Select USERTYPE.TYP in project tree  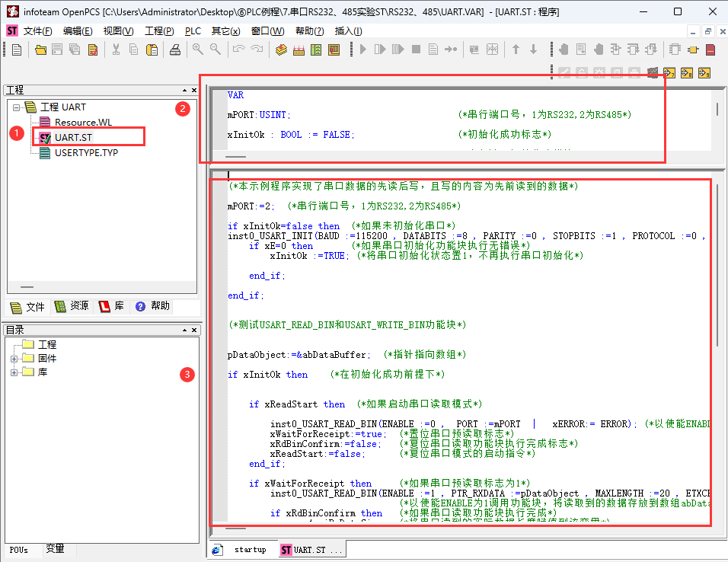85,152
